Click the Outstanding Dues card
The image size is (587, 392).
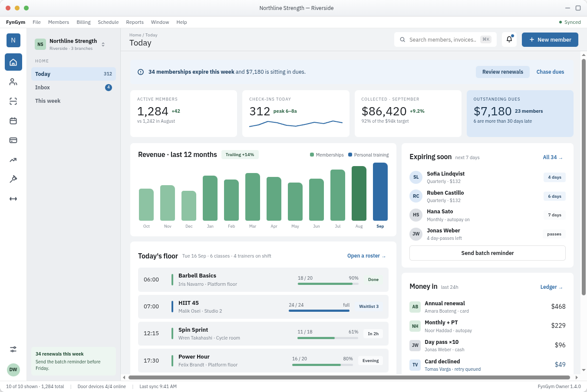pyautogui.click(x=520, y=114)
